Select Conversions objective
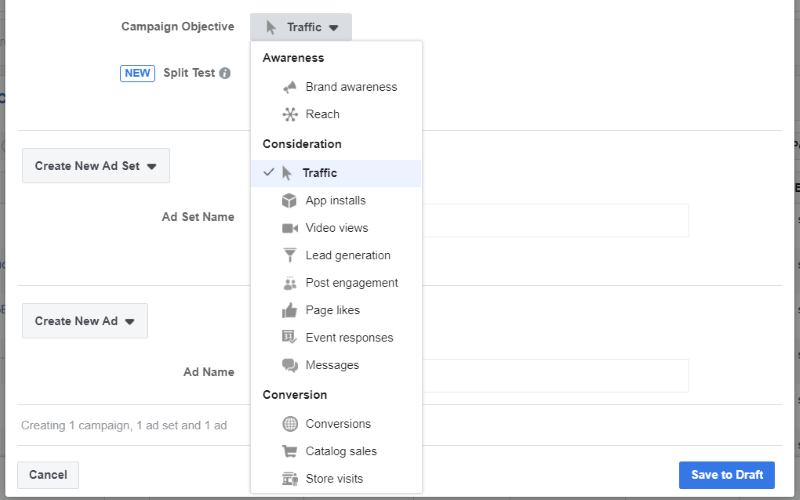The width and height of the screenshot is (800, 500). (x=336, y=424)
